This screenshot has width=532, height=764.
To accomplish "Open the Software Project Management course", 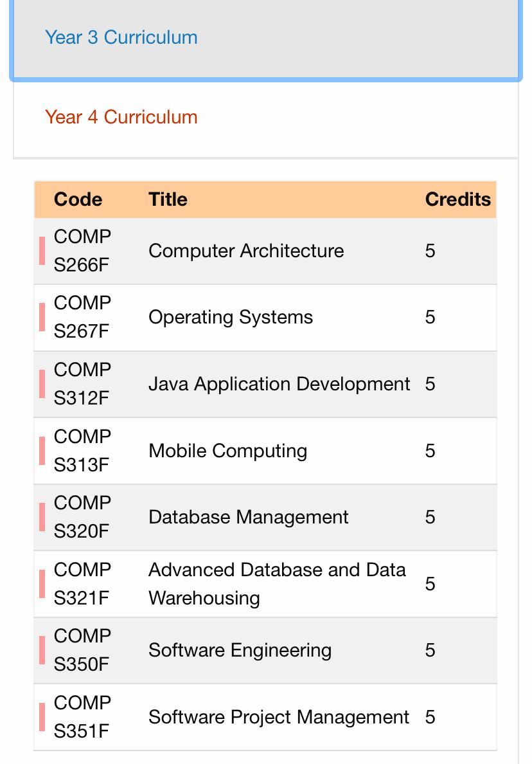I will (279, 717).
